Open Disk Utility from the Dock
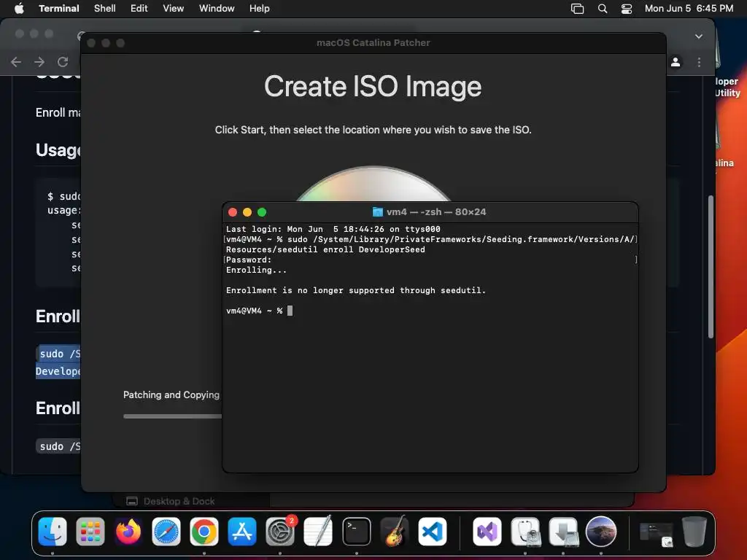747x560 pixels. tap(525, 532)
